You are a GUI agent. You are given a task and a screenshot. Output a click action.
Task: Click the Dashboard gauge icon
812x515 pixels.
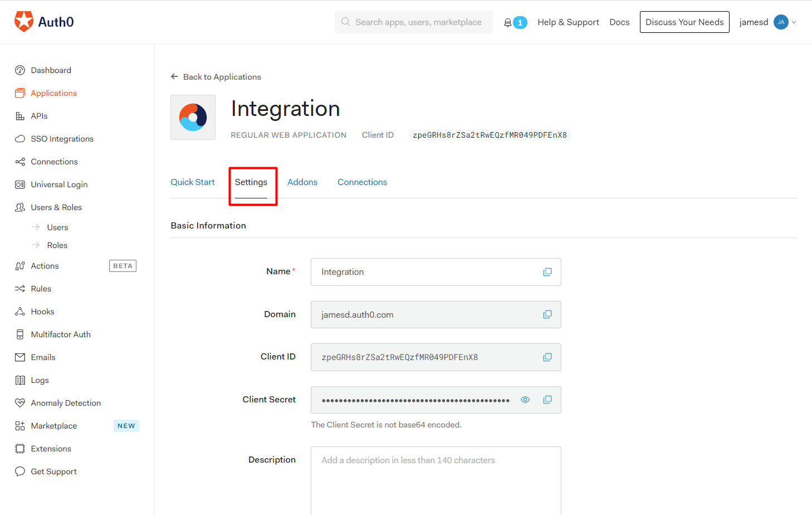coord(20,70)
